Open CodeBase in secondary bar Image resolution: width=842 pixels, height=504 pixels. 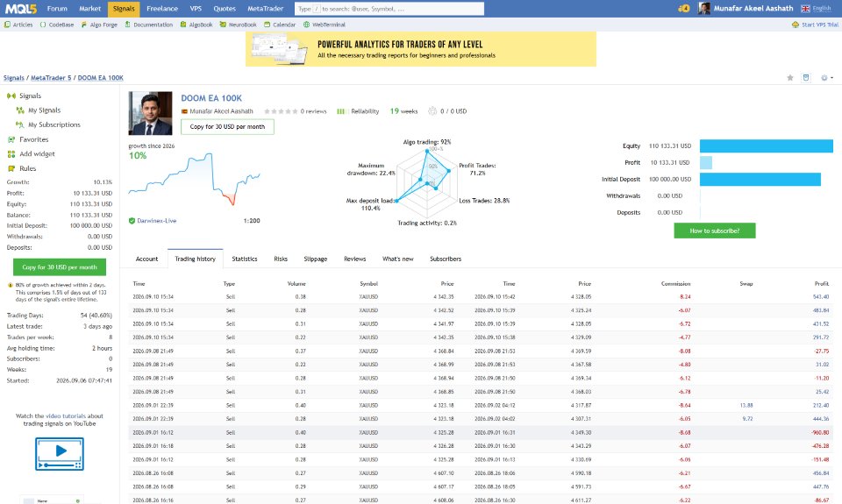[x=57, y=25]
